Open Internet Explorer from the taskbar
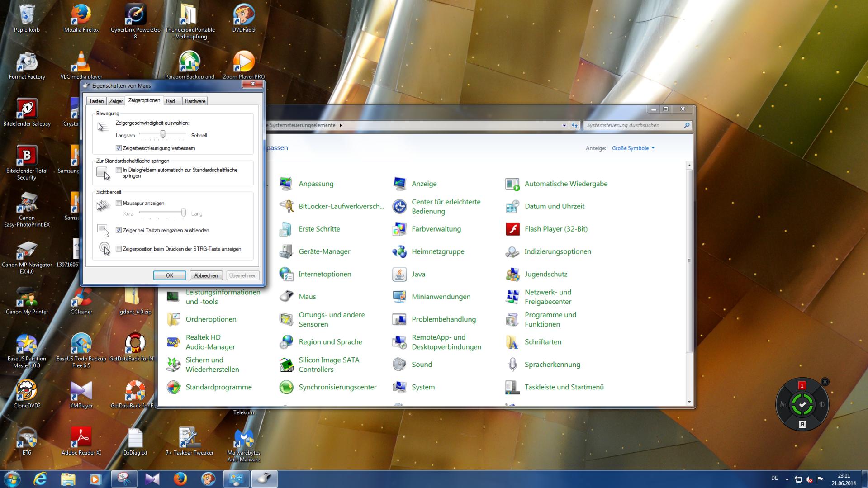This screenshot has width=868, height=488. click(40, 479)
